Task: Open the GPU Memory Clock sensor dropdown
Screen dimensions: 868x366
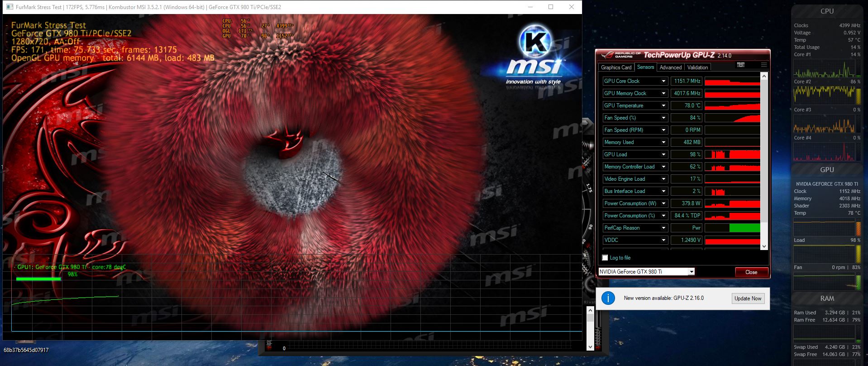Action: pos(663,93)
